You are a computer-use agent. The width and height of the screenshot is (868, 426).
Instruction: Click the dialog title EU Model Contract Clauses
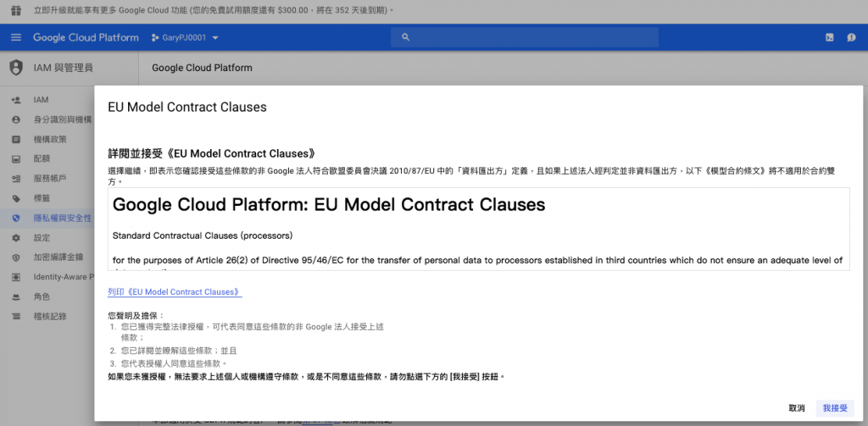[187, 108]
